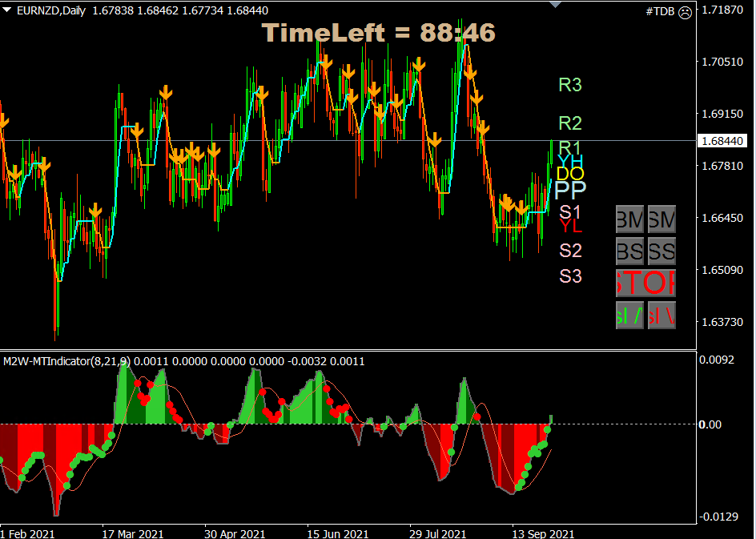Click the smiley face icon beside #TDB
This screenshot has width=756, height=539.
click(686, 13)
